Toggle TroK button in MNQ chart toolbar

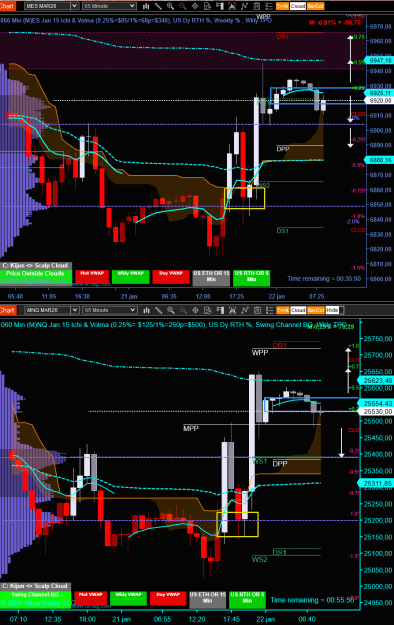[x=283, y=310]
